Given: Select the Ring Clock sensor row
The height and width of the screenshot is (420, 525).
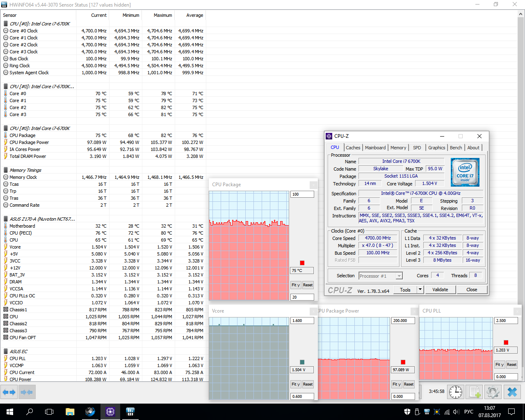Looking at the screenshot, I should pos(103,66).
